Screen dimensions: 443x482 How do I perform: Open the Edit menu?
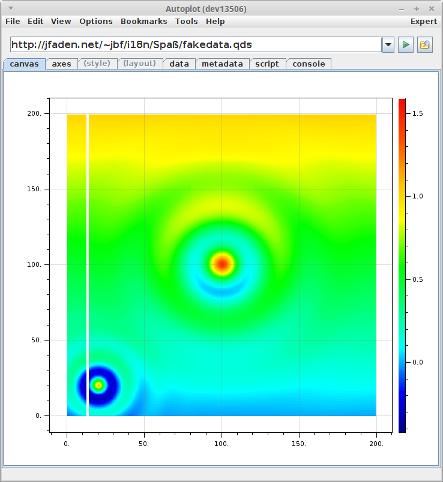coord(35,21)
